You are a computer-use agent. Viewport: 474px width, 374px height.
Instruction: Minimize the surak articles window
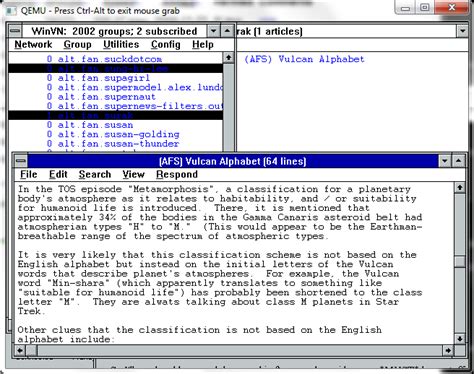462,31
